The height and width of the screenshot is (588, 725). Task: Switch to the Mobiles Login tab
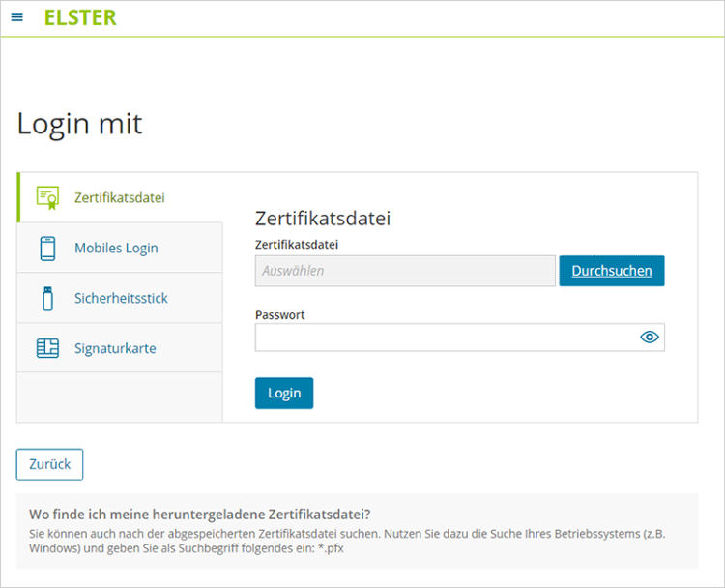(x=116, y=249)
